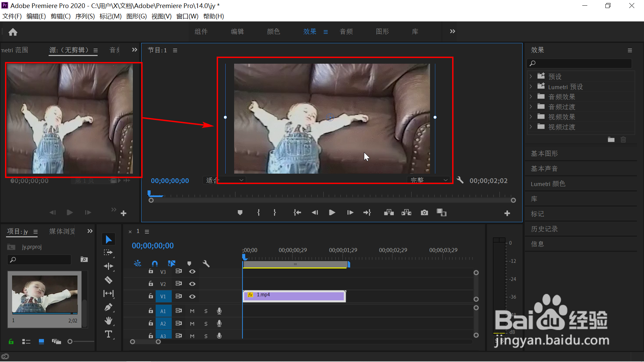Toggle V1 track output eye icon
Screen dimensions: 644x362
[x=192, y=297]
